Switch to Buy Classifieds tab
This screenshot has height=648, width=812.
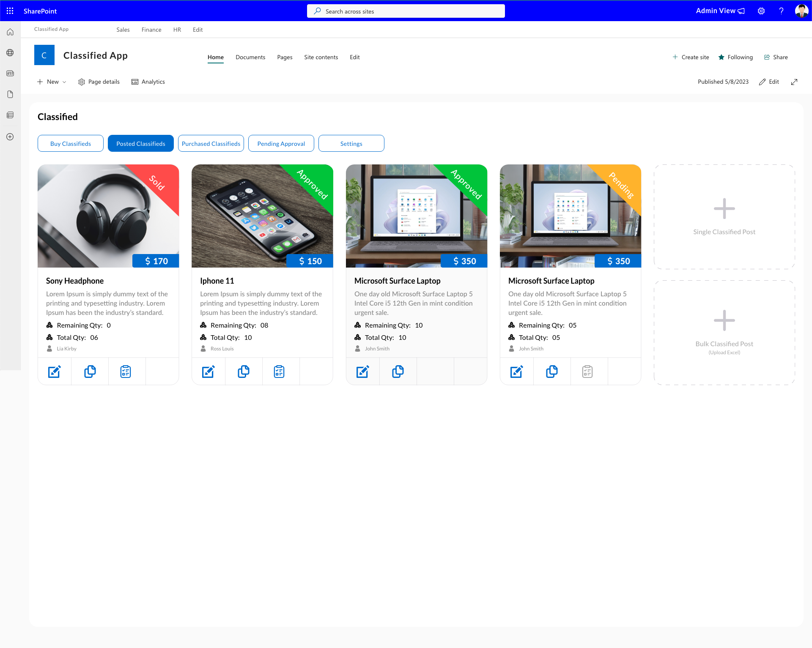[x=71, y=143]
